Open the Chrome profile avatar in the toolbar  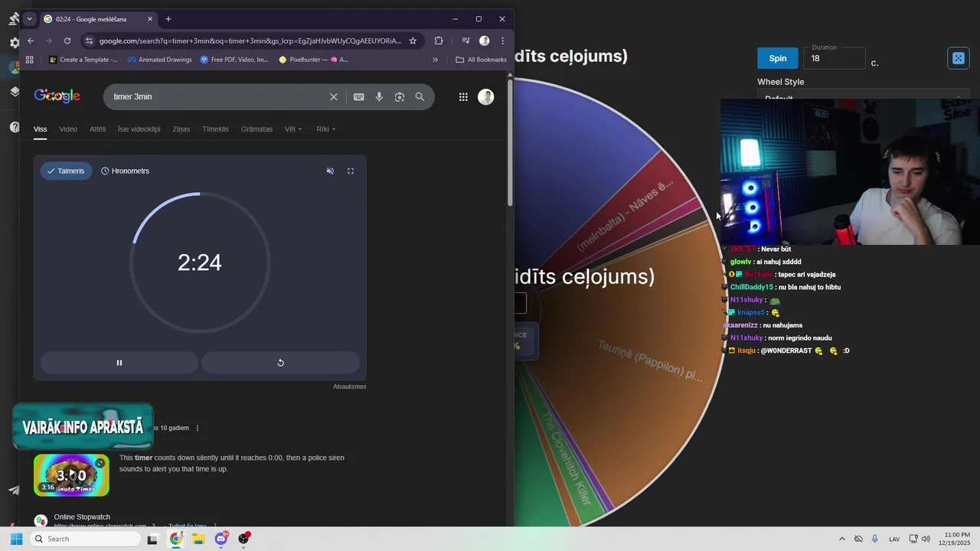coord(484,41)
